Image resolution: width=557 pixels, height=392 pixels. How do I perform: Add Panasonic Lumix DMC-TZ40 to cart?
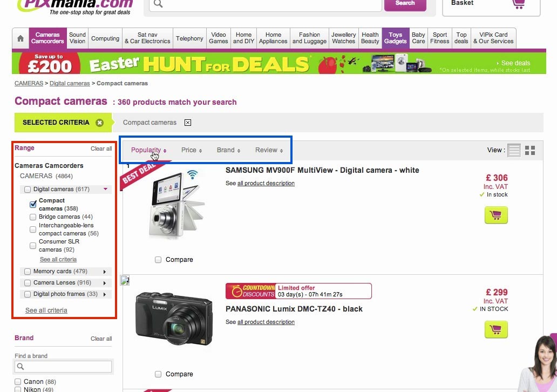pyautogui.click(x=496, y=329)
